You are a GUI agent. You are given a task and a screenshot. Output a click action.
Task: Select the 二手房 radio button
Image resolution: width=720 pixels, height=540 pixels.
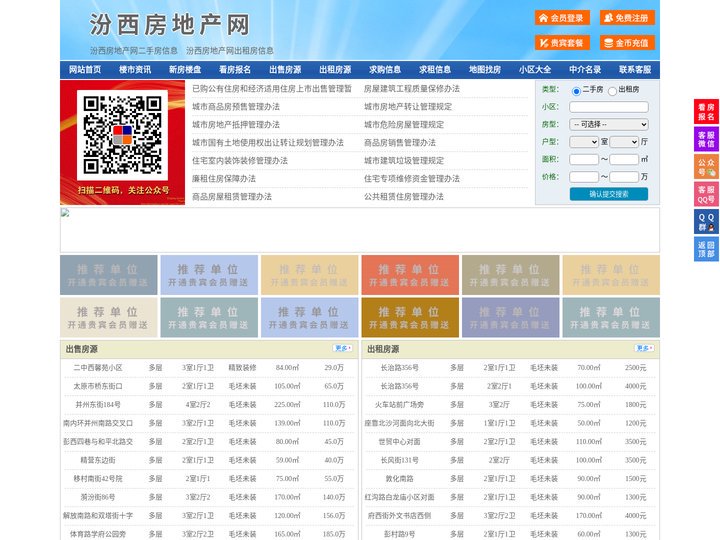[576, 91]
